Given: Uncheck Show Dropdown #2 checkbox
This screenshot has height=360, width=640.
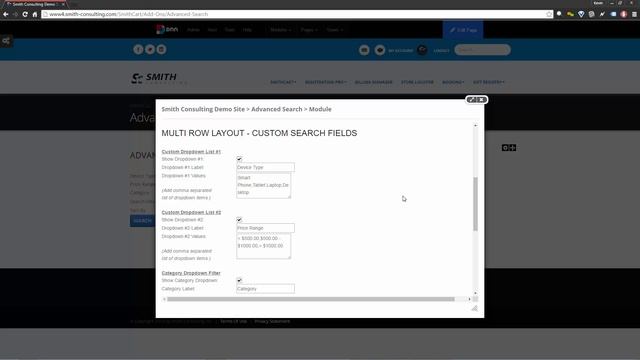Looking at the screenshot, I should point(239,220).
